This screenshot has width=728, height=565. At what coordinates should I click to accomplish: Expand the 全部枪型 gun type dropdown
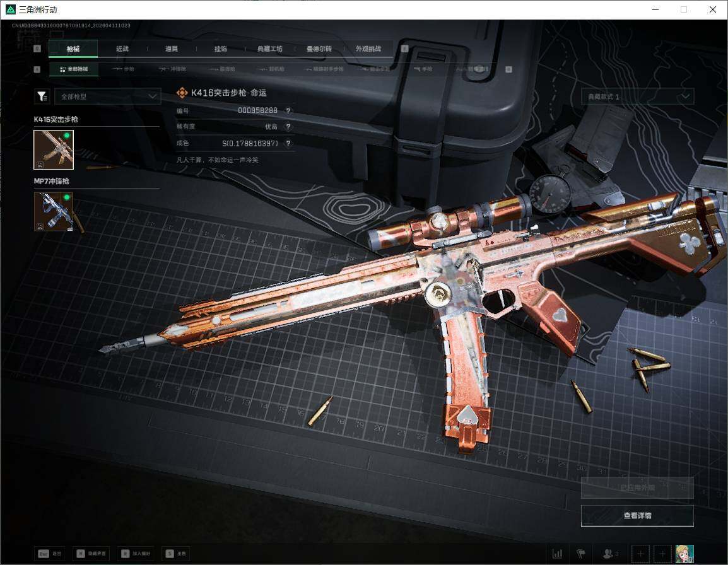[108, 96]
